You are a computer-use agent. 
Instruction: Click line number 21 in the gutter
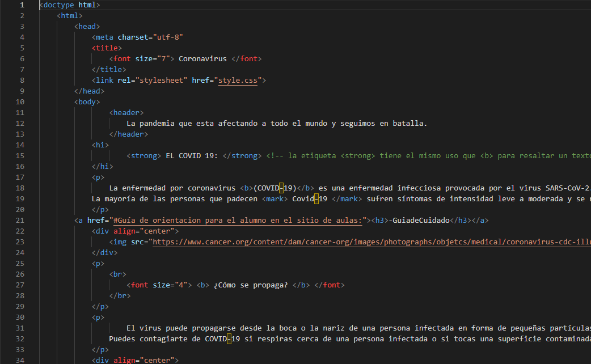20,221
